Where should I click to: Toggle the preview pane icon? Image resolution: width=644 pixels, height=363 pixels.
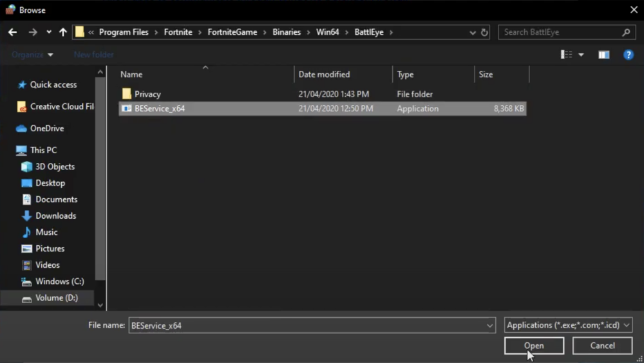click(x=603, y=55)
